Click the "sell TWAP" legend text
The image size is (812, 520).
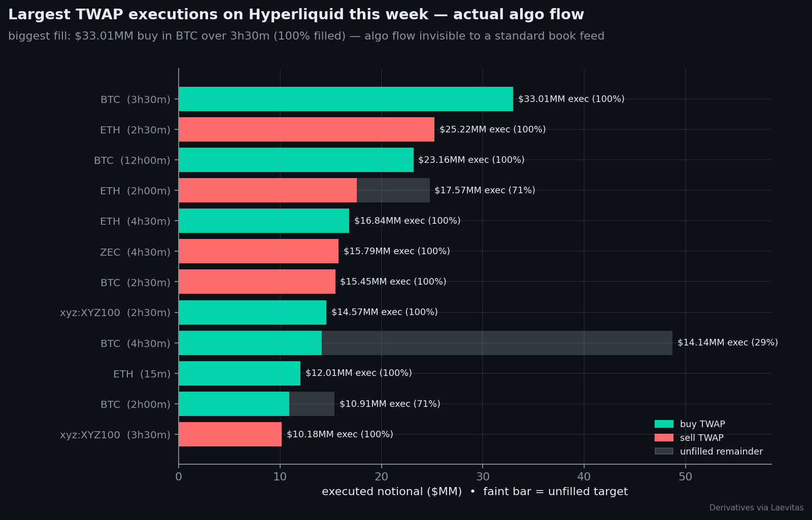point(702,438)
